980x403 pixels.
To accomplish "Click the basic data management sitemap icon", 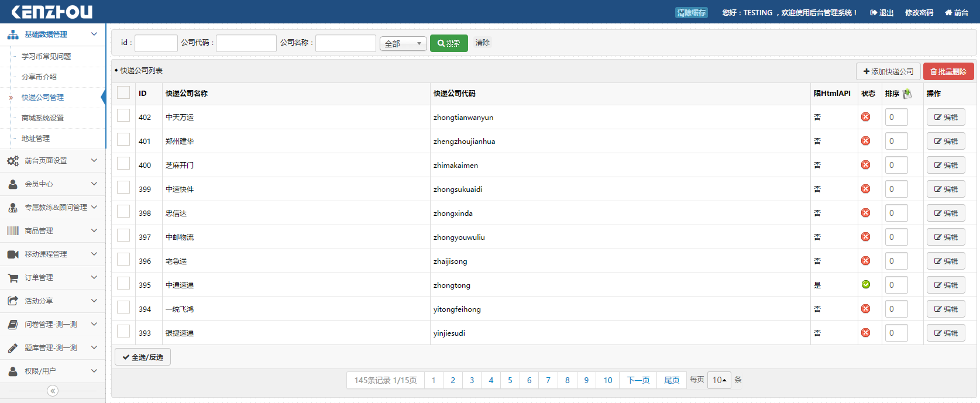I will (13, 35).
